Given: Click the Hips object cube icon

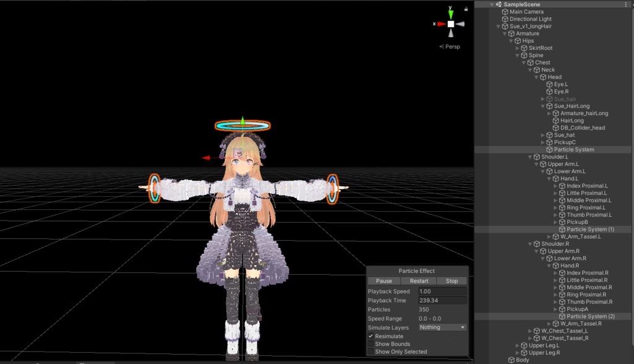Looking at the screenshot, I should [518, 41].
